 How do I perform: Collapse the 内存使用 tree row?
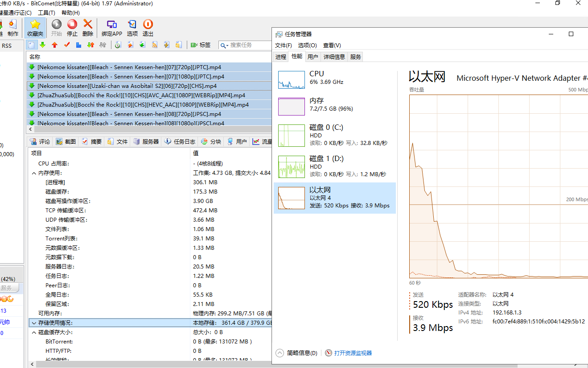coord(34,173)
